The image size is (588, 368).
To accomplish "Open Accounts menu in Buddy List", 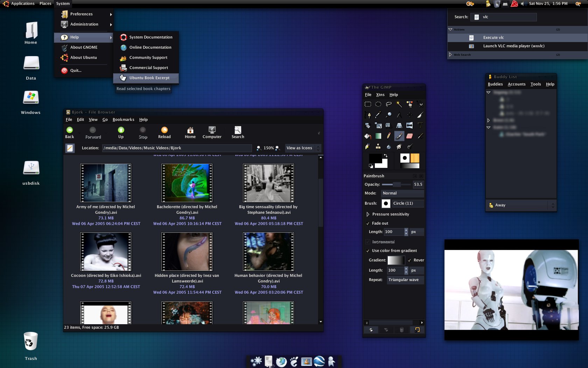I will 517,84.
